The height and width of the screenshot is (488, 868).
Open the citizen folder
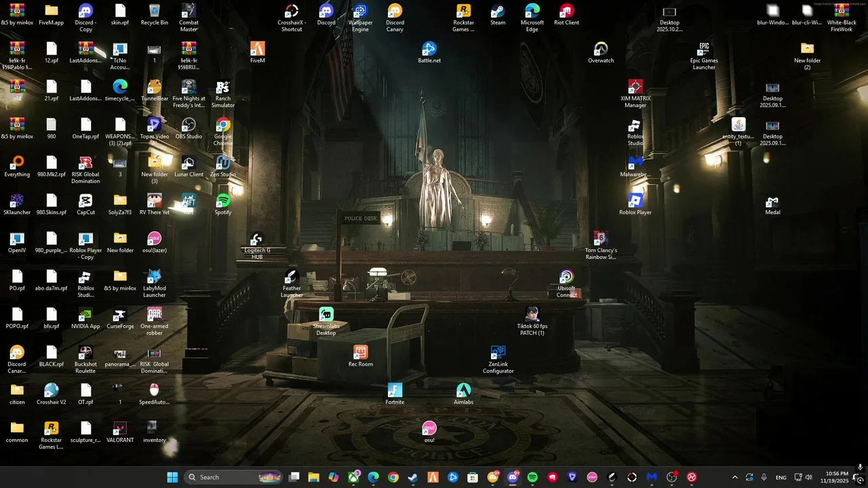(x=17, y=394)
